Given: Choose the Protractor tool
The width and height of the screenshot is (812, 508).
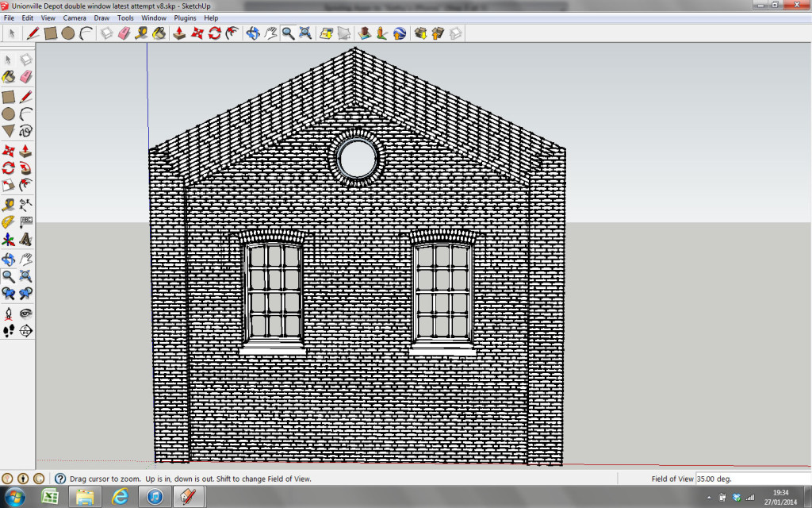Looking at the screenshot, I should click(8, 222).
